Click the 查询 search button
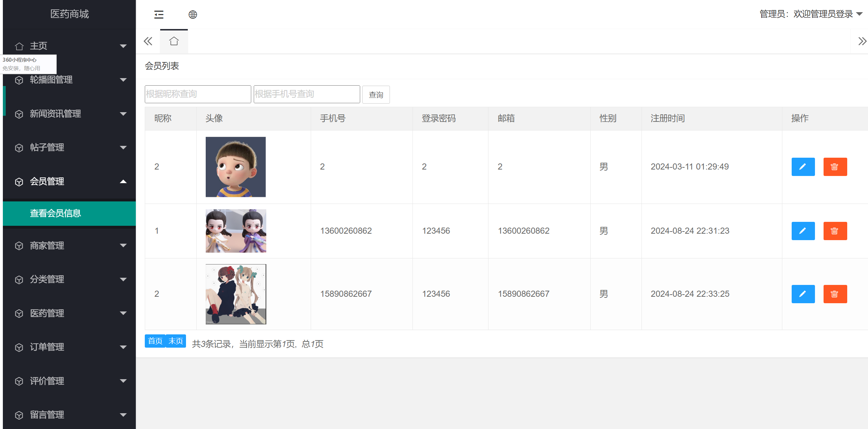 point(376,95)
